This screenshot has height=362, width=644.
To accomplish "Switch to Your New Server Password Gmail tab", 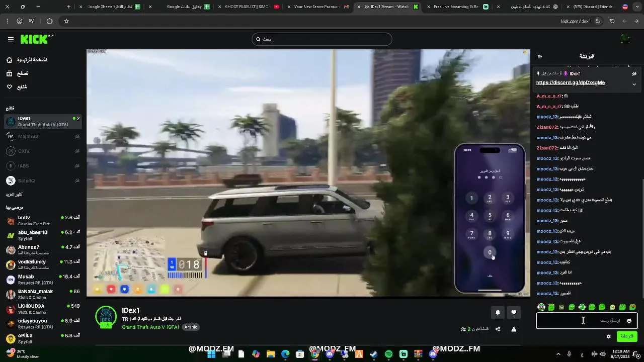I will click(320, 7).
